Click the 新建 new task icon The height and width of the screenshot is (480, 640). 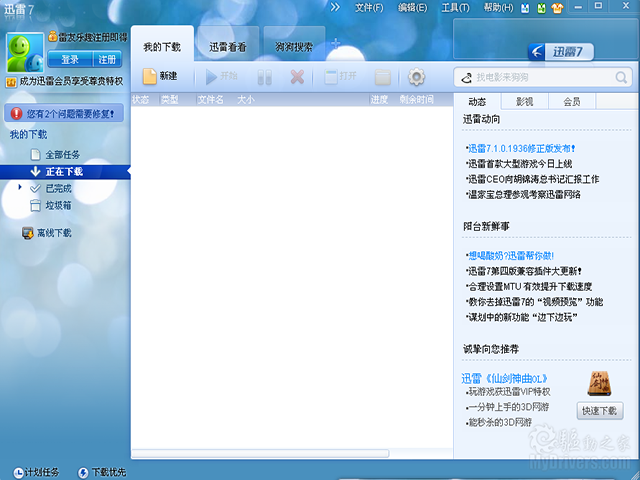point(149,76)
